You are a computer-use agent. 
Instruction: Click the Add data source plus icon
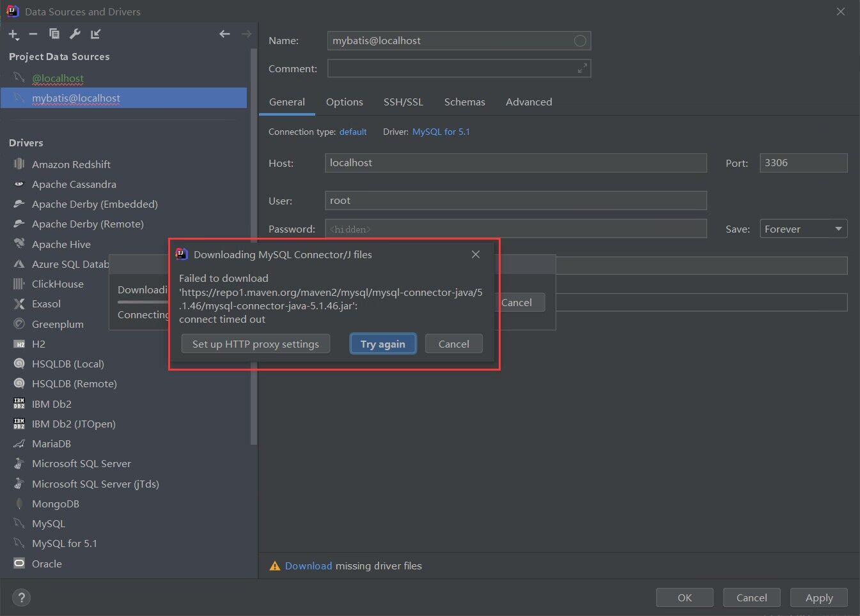13,34
